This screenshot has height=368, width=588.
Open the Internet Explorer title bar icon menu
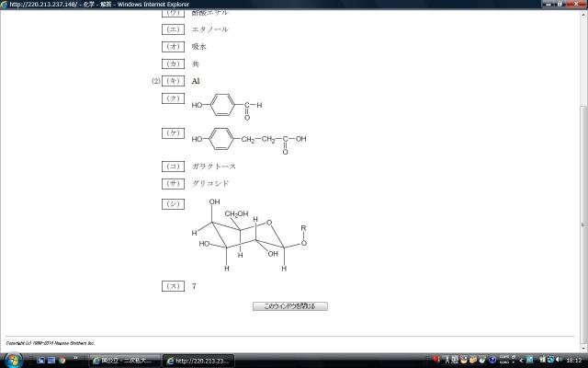click(x=4, y=4)
